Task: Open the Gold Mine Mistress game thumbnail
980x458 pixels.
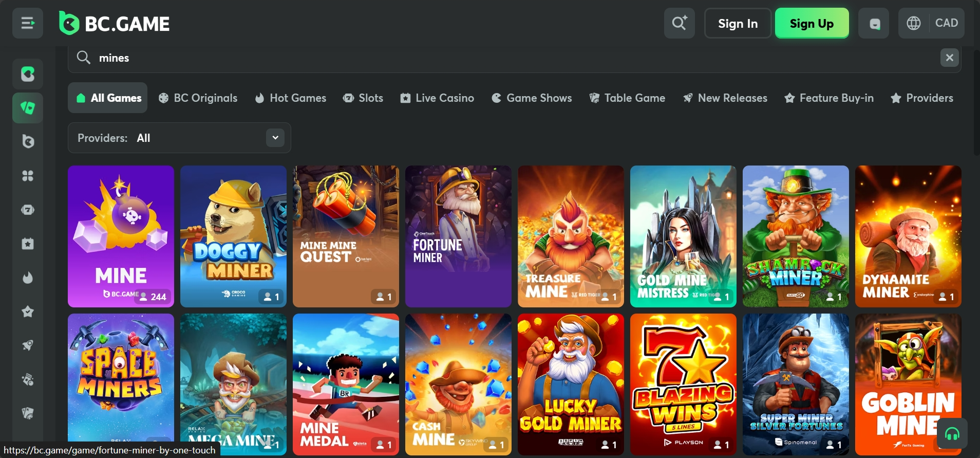Action: point(683,236)
